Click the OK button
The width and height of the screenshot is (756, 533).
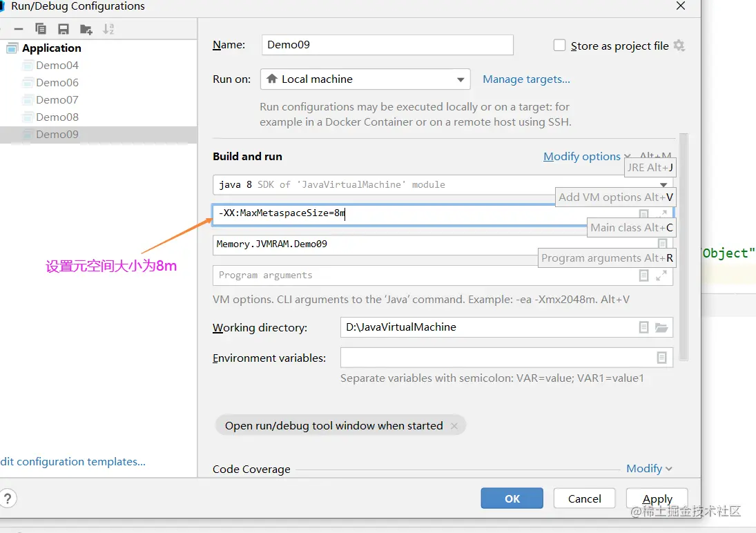pos(512,498)
